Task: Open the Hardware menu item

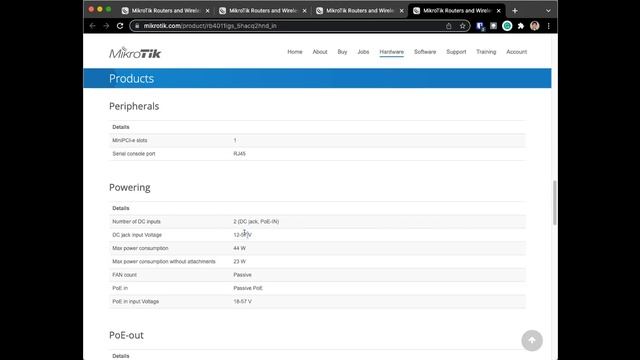Action: (x=391, y=52)
